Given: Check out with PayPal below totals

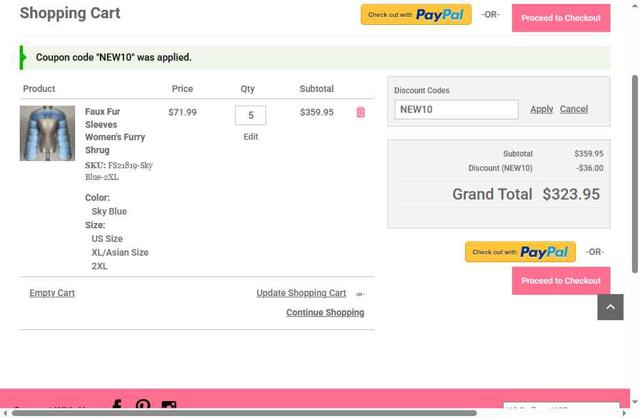Looking at the screenshot, I should click(x=520, y=252).
